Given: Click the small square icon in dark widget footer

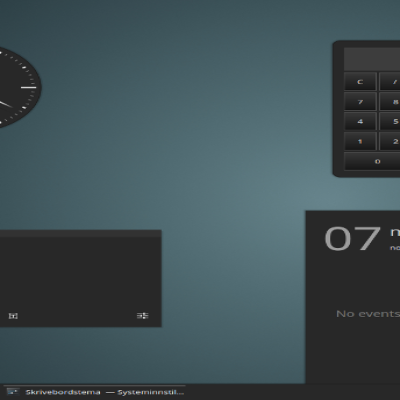Looking at the screenshot, I should pyautogui.click(x=13, y=315).
